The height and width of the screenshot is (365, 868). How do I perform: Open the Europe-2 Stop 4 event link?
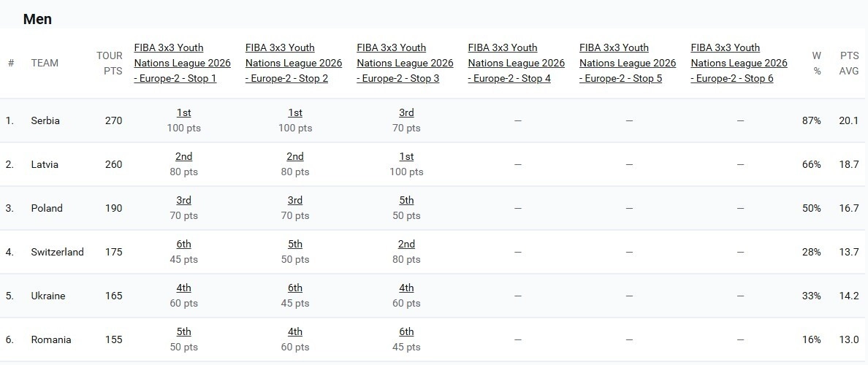point(517,63)
